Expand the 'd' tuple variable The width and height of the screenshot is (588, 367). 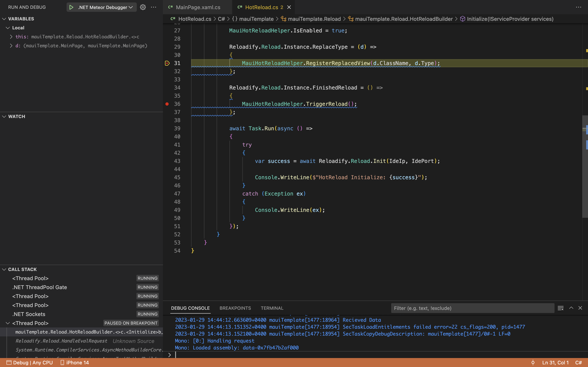11,46
